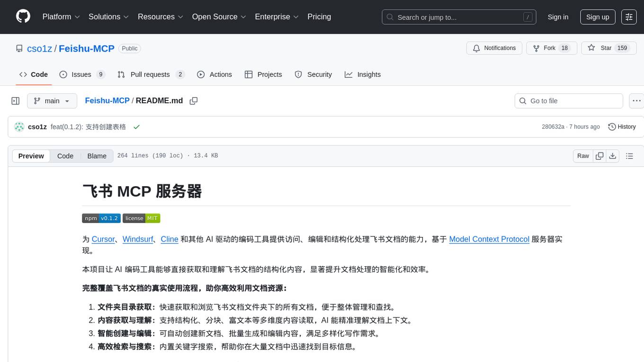
Task: View the successful commit status checkmark
Action: [136, 127]
